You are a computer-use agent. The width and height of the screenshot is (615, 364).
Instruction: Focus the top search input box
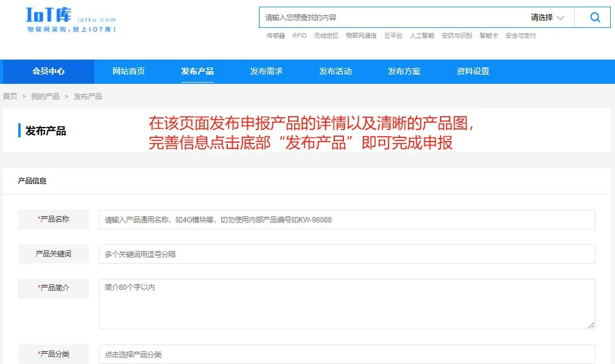(x=392, y=17)
